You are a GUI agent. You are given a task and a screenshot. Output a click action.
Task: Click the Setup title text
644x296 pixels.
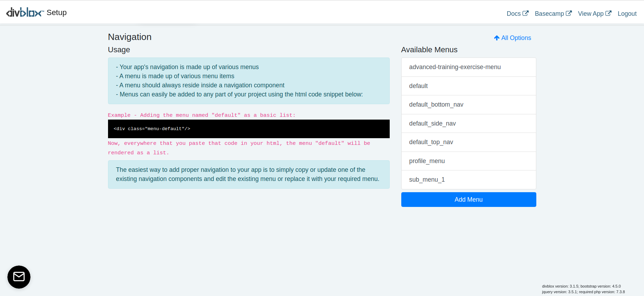[56, 13]
